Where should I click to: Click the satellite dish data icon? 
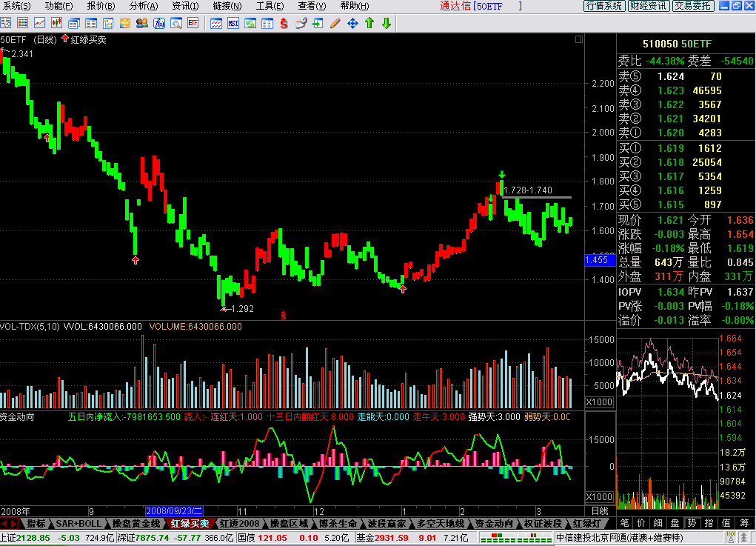pos(301,23)
